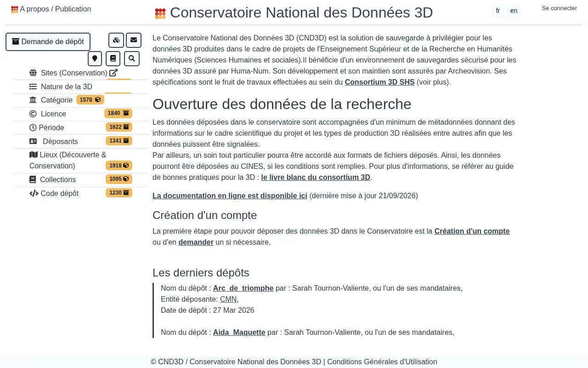Open A propos / Publication menu

pyautogui.click(x=55, y=9)
